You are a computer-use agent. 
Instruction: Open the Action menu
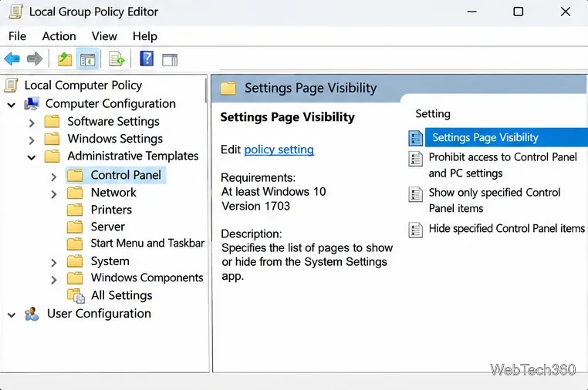point(59,36)
